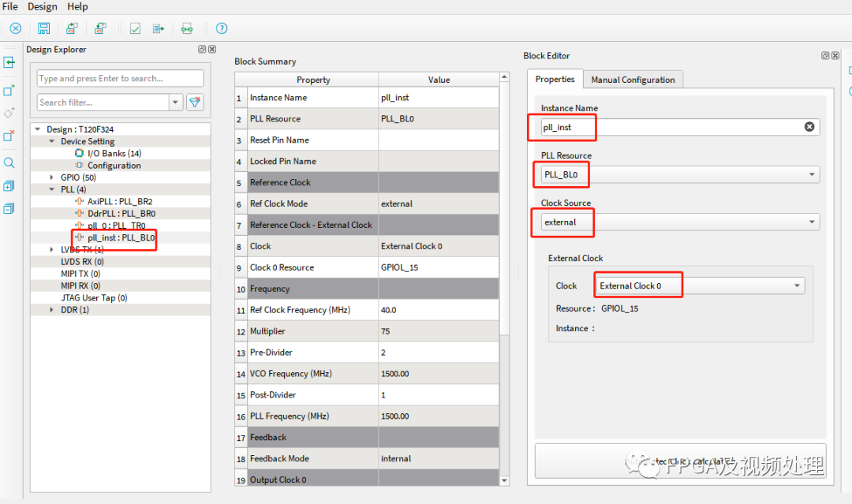
Task: Click the export GPIO toolbar icon
Action: click(100, 28)
